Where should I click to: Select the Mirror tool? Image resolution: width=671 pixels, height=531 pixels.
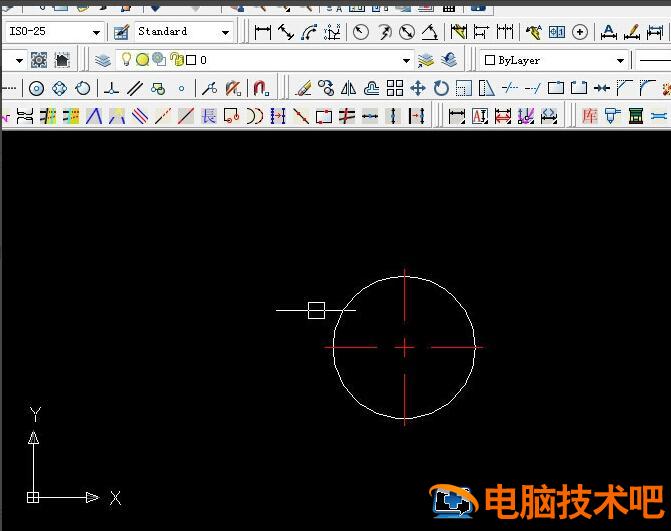click(x=349, y=89)
